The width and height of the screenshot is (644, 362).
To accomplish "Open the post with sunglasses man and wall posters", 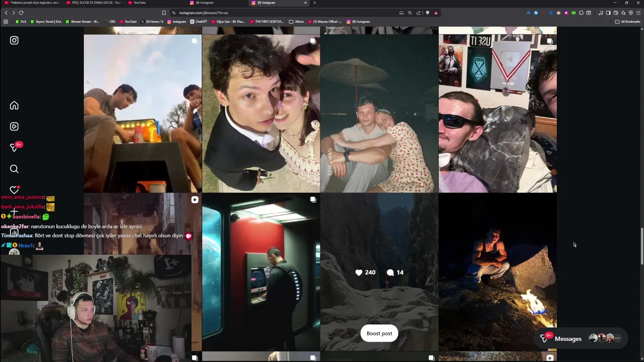I will (x=498, y=114).
